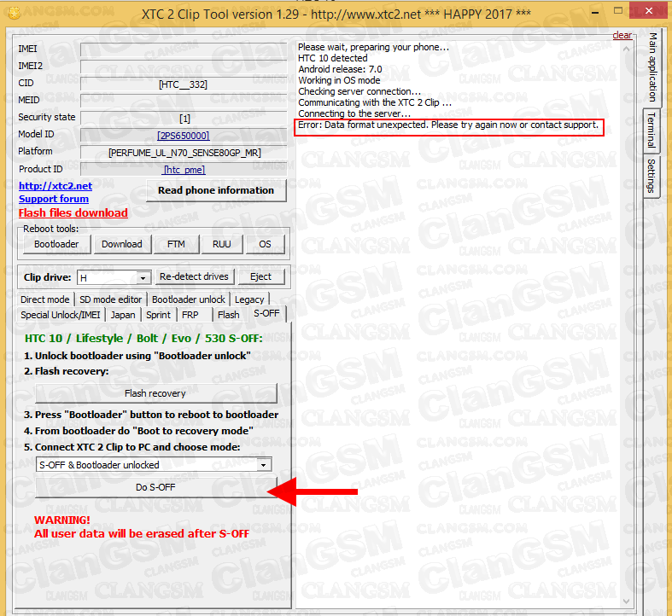Click the OS reboot button
This screenshot has width=672, height=616.
[265, 244]
